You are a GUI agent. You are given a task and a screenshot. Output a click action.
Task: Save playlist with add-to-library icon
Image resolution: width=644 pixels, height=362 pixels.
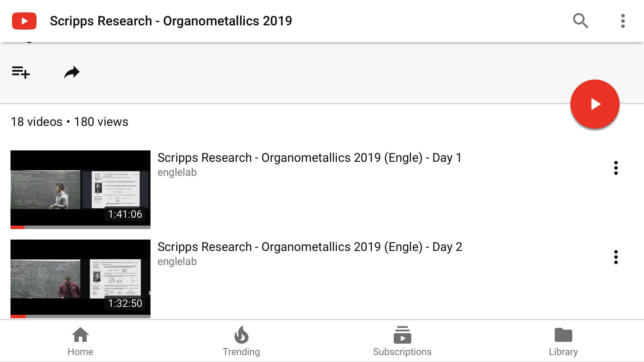point(21,72)
